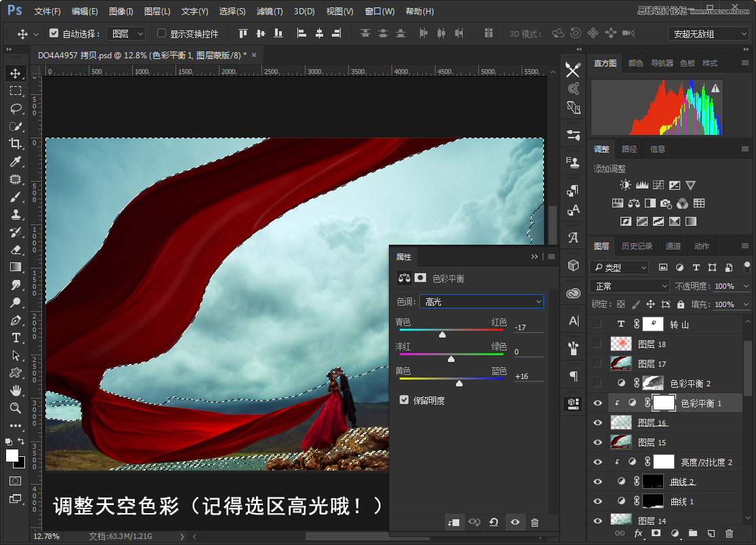Toggle the 自动选择 checkbox
This screenshot has width=756, height=545.
tap(54, 33)
